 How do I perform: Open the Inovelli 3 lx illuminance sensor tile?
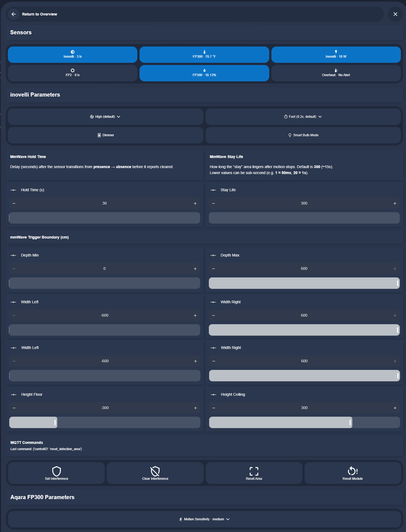click(x=73, y=55)
